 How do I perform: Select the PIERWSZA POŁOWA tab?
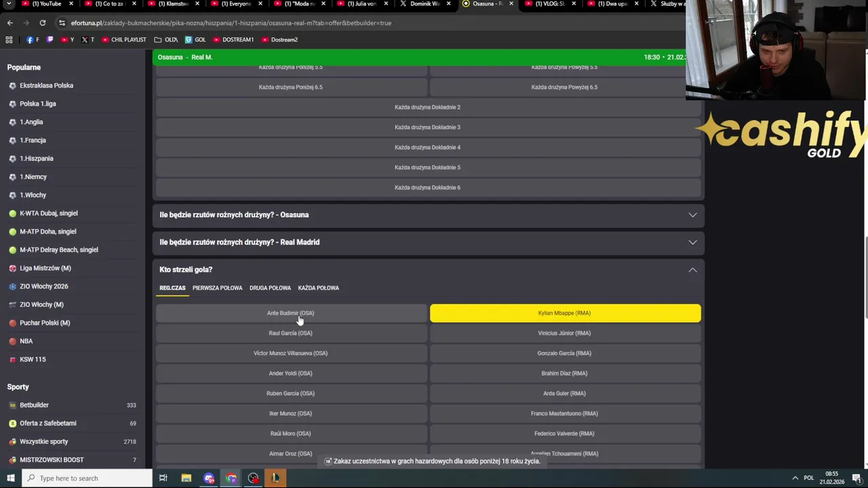[x=217, y=288]
